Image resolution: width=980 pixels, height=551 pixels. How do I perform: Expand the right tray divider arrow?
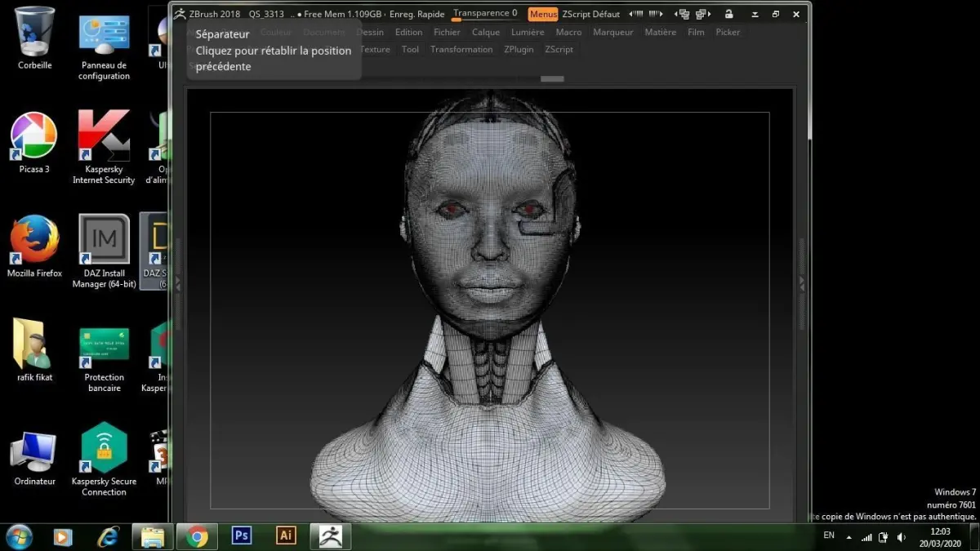click(x=801, y=282)
